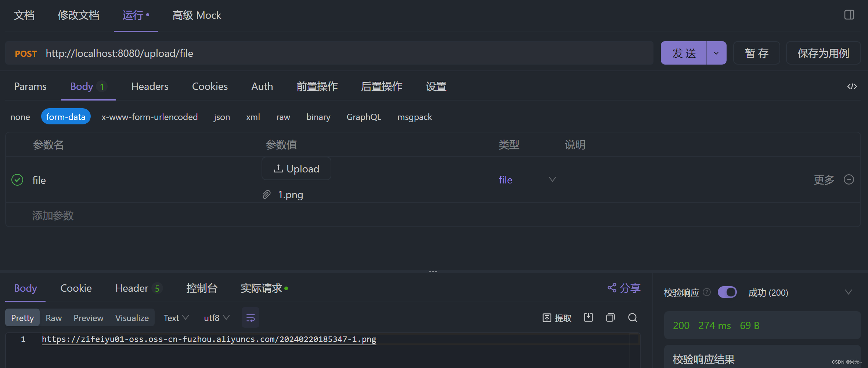Open help icon next to 校验响应
868x368 pixels.
coord(707,292)
